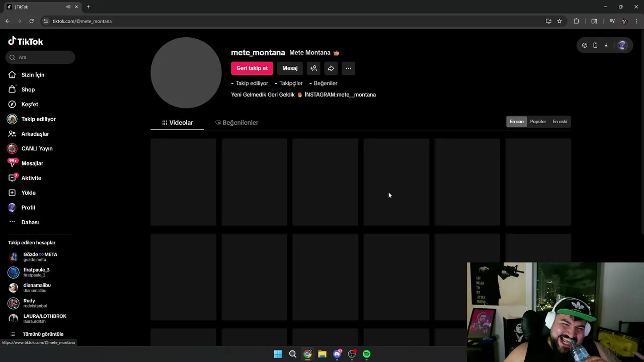
Task: Open the Profil avatar in sidebar
Action: [x=12, y=207]
